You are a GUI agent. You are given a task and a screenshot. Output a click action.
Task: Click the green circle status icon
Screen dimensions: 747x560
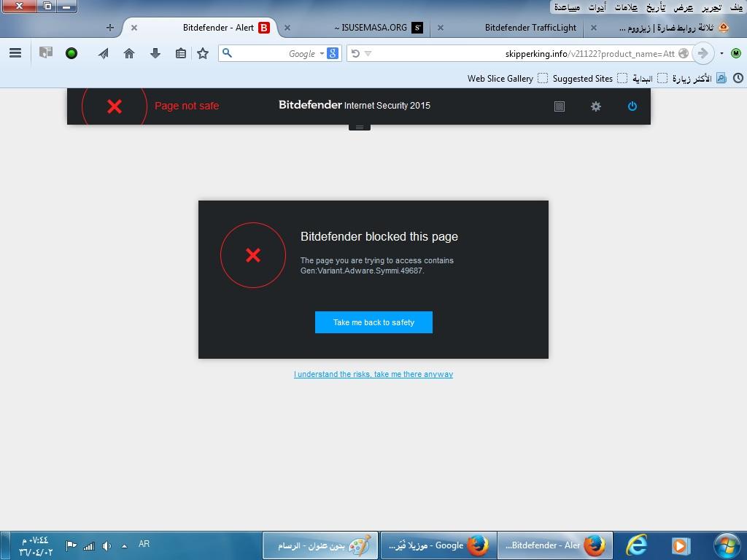(71, 53)
